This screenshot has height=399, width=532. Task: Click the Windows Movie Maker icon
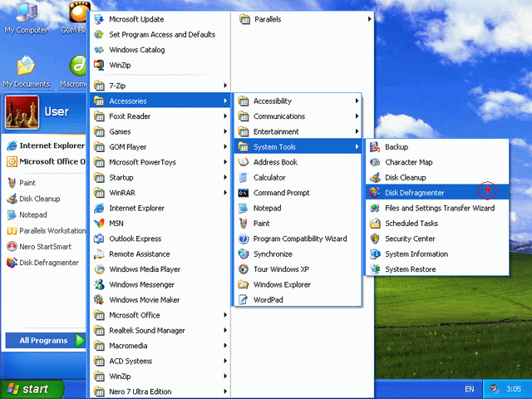click(99, 299)
